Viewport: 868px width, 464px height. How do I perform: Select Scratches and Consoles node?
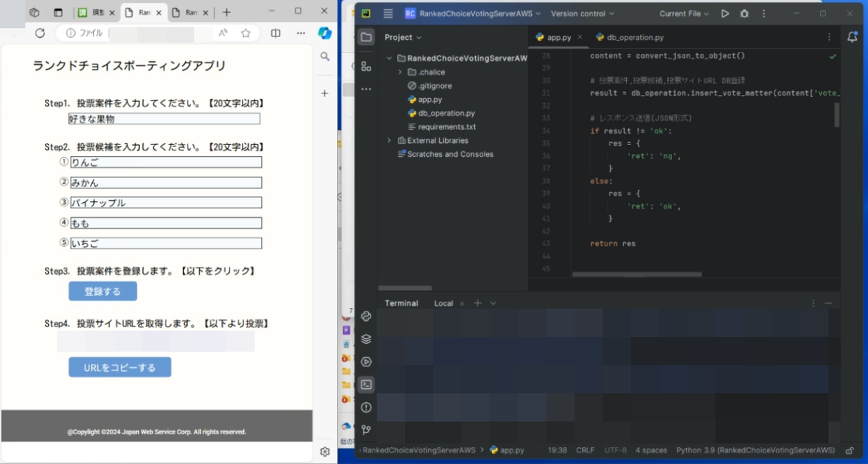pyautogui.click(x=445, y=154)
